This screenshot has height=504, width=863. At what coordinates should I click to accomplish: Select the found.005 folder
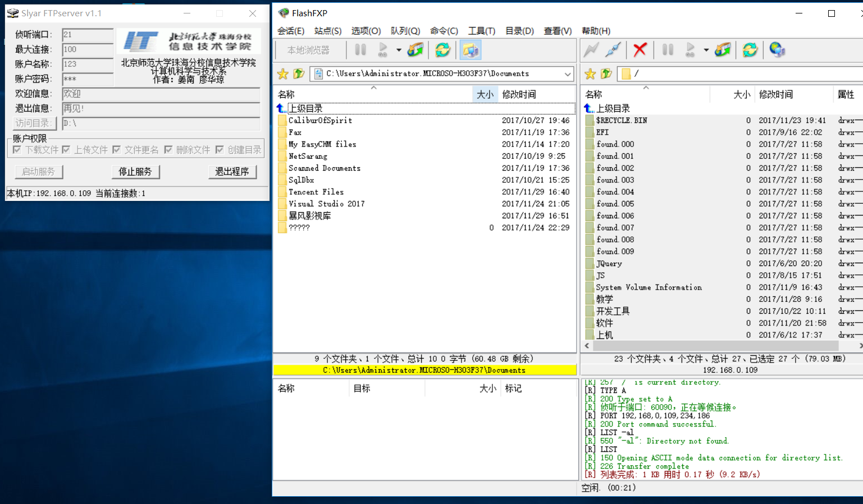coord(615,204)
